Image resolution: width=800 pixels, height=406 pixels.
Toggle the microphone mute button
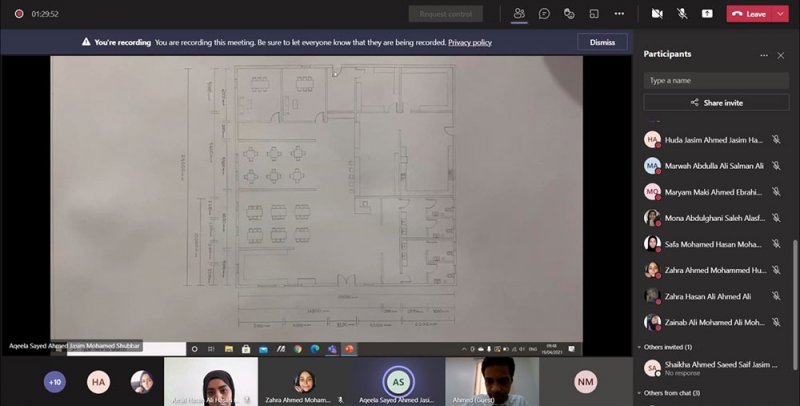pos(682,14)
